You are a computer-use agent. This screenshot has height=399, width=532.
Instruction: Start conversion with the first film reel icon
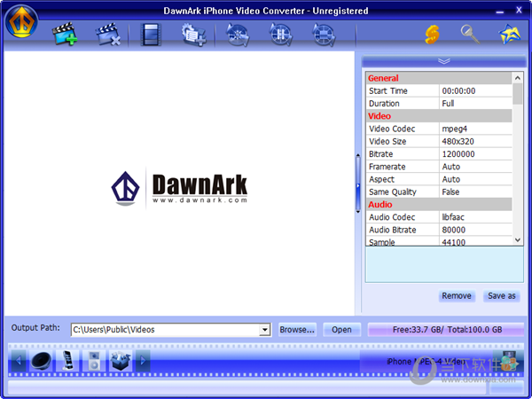click(x=238, y=35)
